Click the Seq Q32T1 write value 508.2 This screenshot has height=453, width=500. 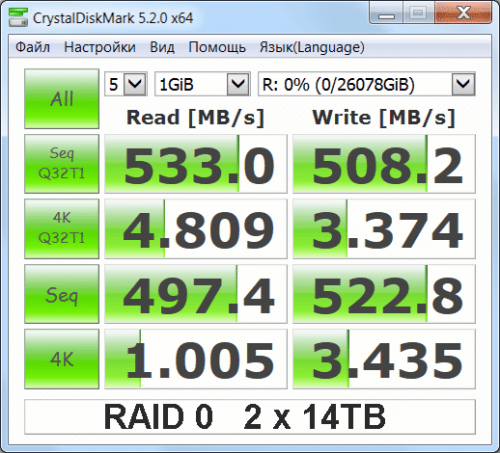(384, 164)
